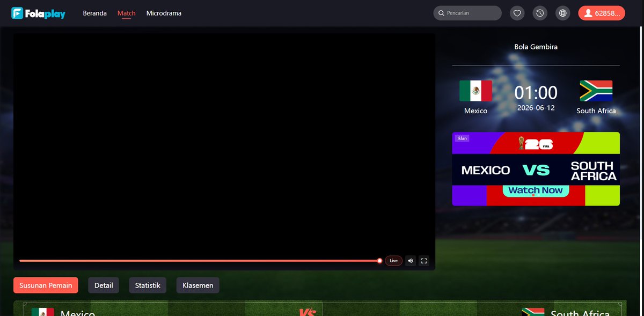Select the Match tab
Image resolution: width=644 pixels, height=316 pixels.
click(x=127, y=13)
